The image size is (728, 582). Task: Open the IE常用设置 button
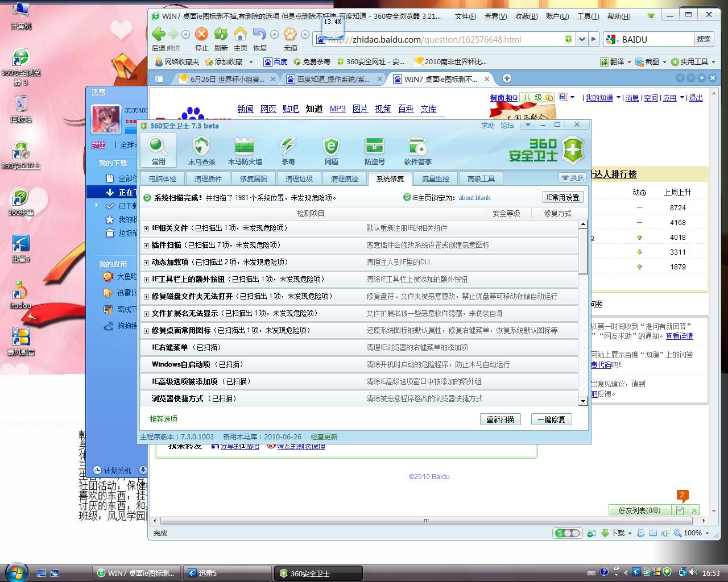coord(562,197)
